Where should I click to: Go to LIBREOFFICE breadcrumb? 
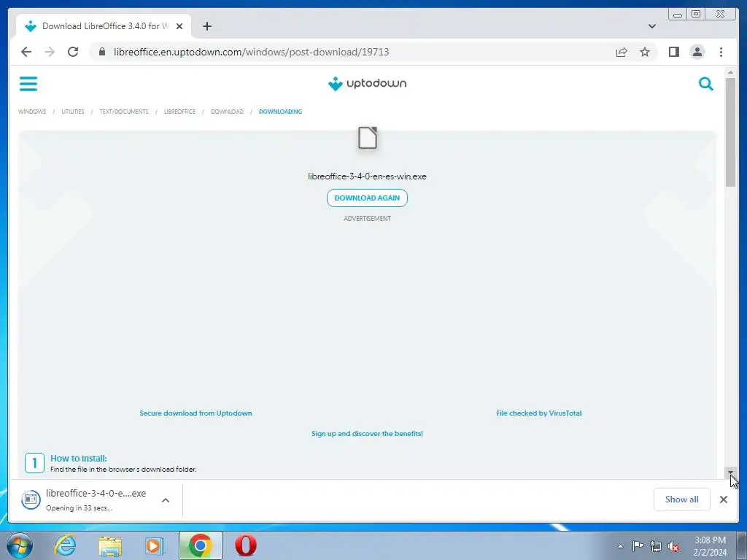pyautogui.click(x=179, y=112)
